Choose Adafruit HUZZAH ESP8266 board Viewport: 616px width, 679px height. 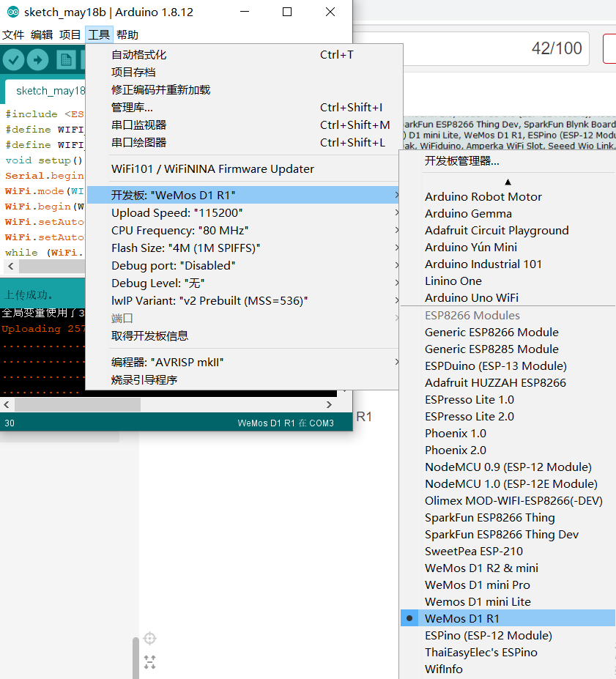(x=508, y=383)
